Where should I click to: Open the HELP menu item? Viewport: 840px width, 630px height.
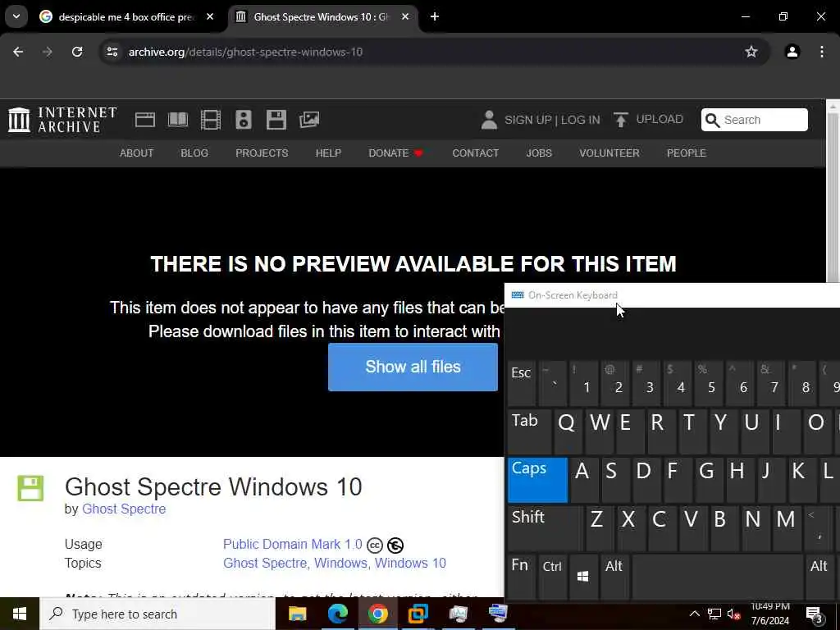[328, 153]
